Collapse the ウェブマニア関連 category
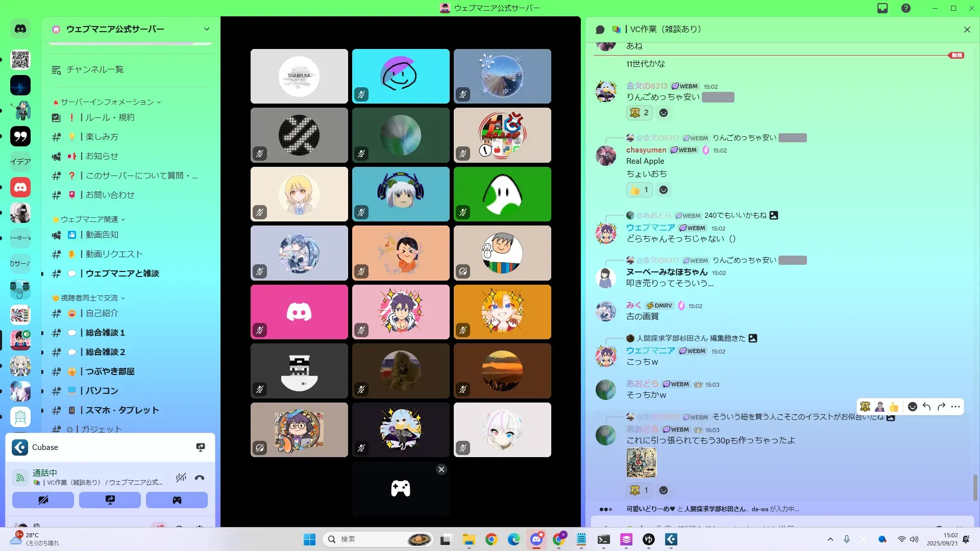The image size is (980, 551). pyautogui.click(x=89, y=219)
